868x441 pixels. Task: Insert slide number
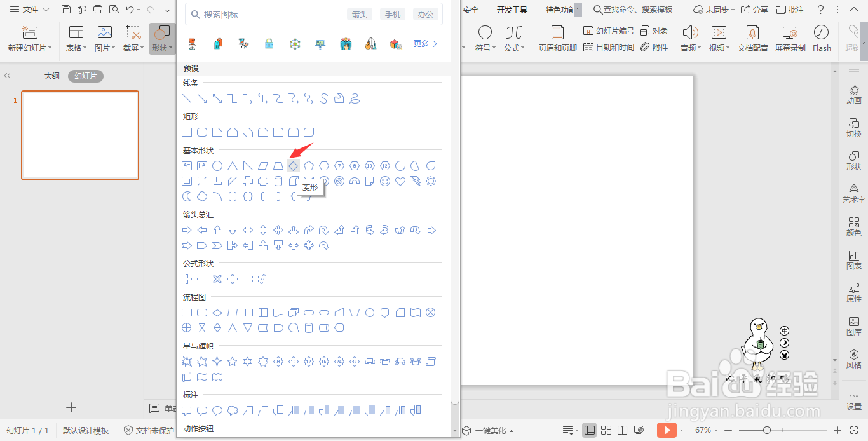(x=608, y=31)
